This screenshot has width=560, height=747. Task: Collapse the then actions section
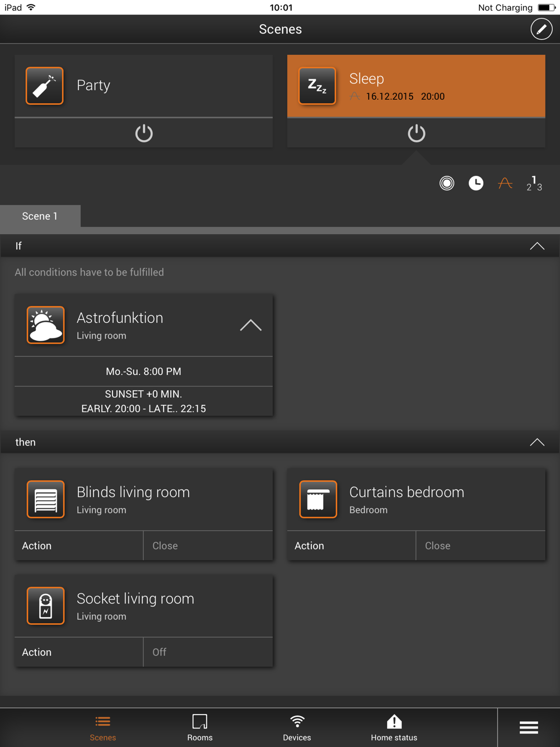pos(536,442)
